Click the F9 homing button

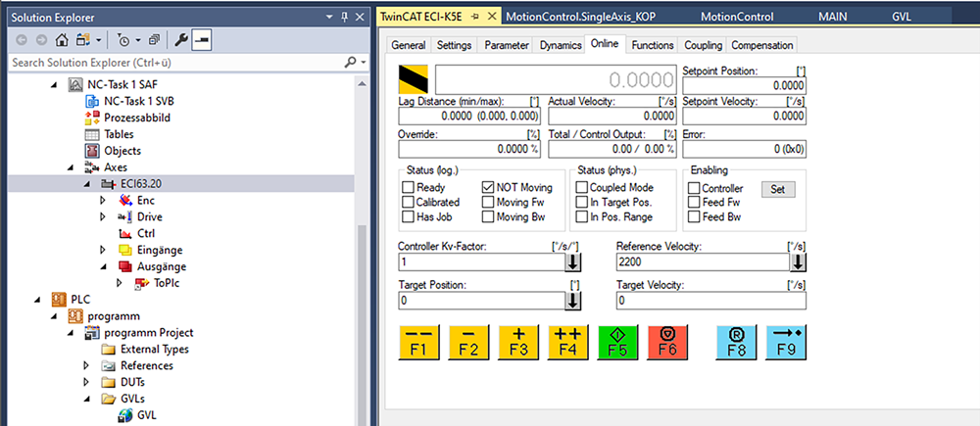[785, 341]
